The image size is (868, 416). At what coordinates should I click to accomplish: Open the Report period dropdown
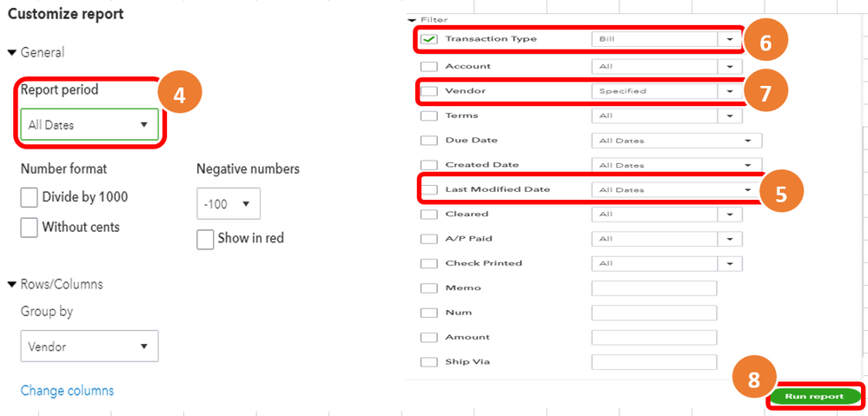(89, 125)
